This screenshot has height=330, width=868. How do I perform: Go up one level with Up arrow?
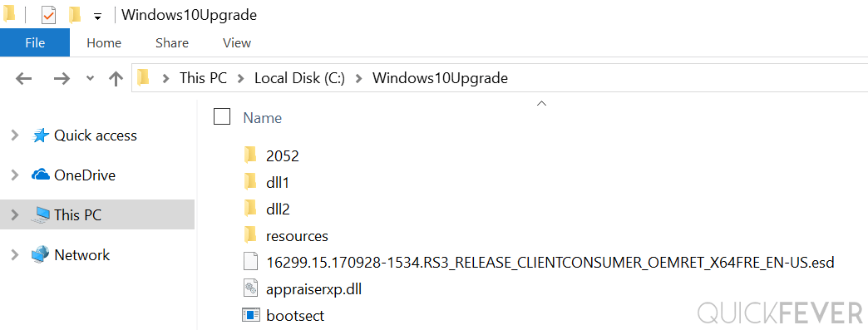coord(115,79)
